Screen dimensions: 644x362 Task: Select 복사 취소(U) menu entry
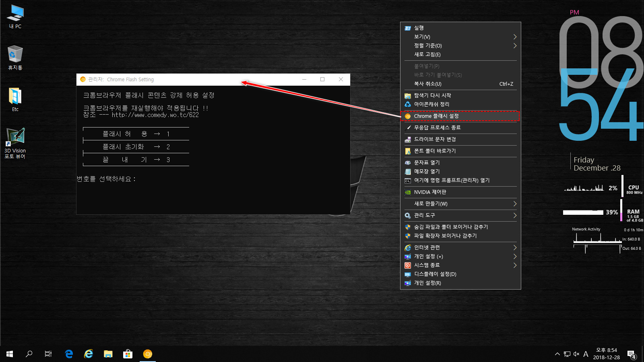tap(460, 84)
